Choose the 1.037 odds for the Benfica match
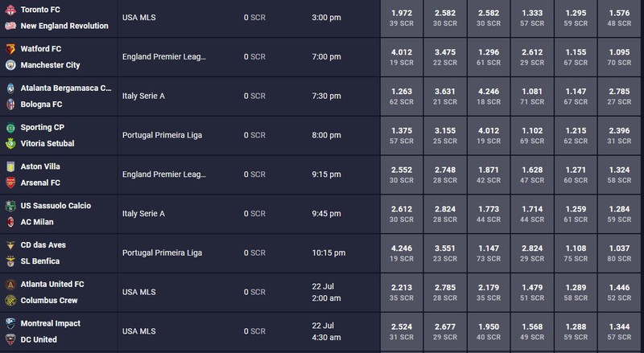 pyautogui.click(x=619, y=252)
